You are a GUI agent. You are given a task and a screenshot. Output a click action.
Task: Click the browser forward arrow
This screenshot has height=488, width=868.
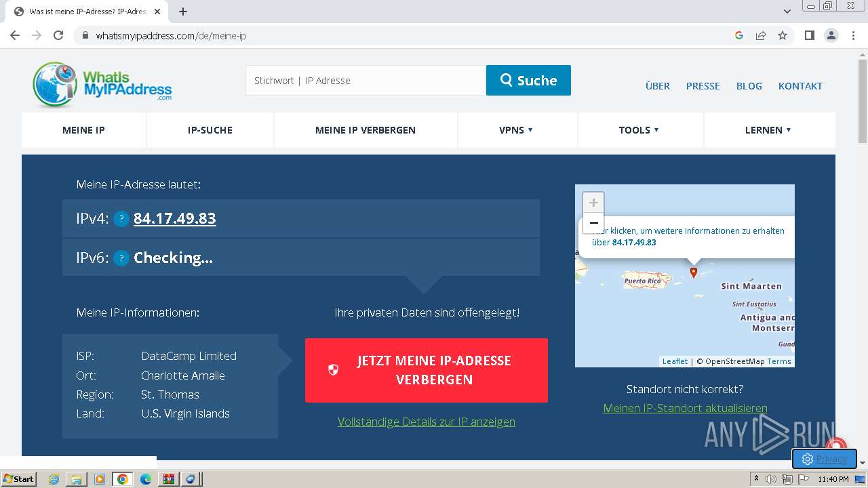coord(37,35)
